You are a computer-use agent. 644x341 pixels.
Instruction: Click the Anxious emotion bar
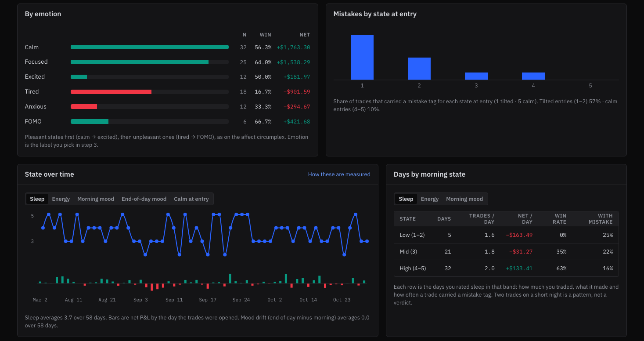click(x=84, y=107)
